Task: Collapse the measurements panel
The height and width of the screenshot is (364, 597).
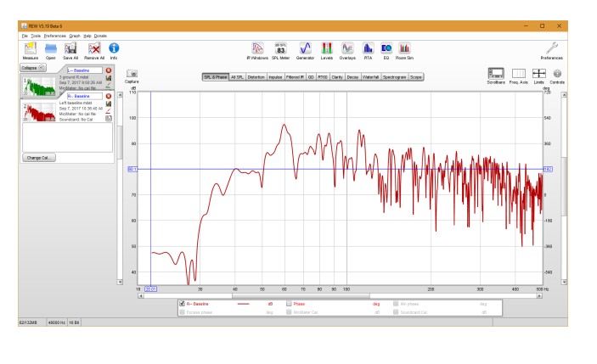Action: [x=29, y=67]
